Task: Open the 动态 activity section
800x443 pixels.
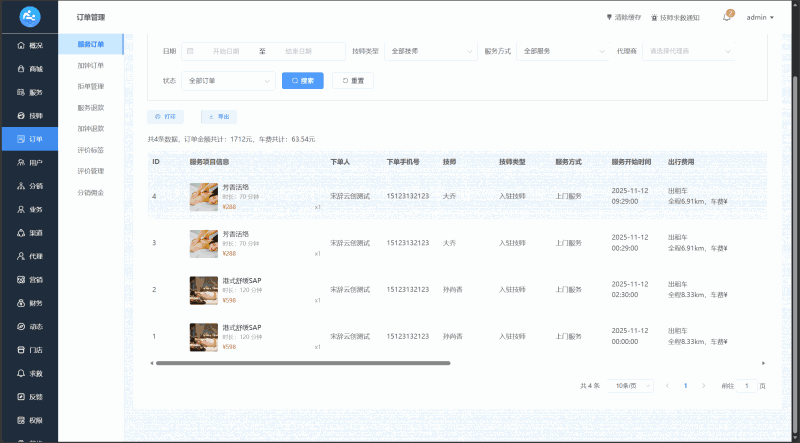Action: (x=30, y=327)
